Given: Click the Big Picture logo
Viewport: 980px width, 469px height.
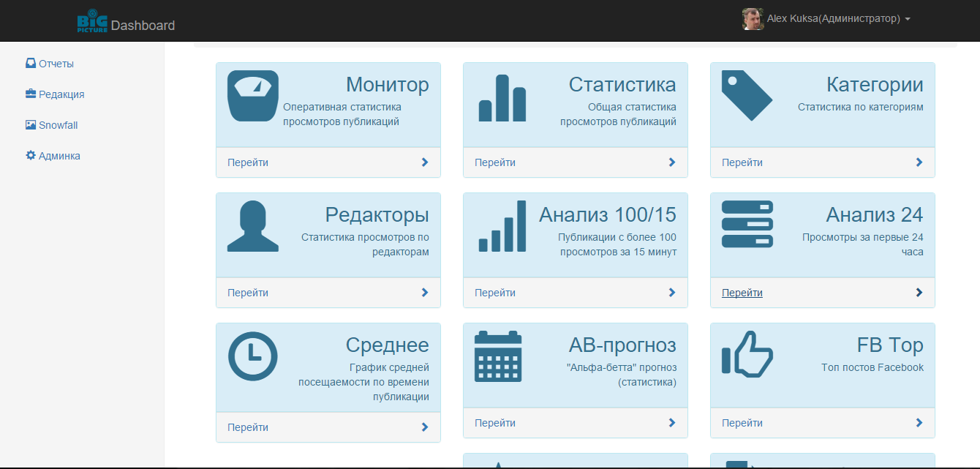Looking at the screenshot, I should (x=92, y=20).
